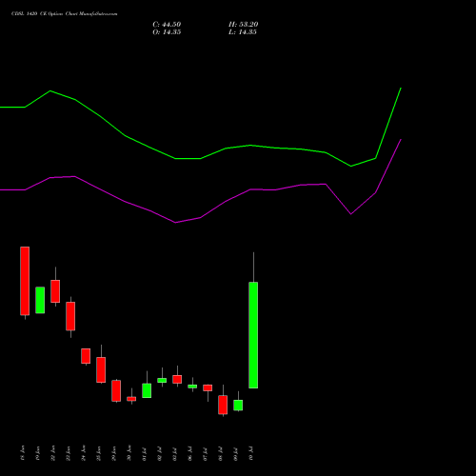Select the green candle above 19 Jun
The width and height of the screenshot is (476, 476).
tap(40, 300)
